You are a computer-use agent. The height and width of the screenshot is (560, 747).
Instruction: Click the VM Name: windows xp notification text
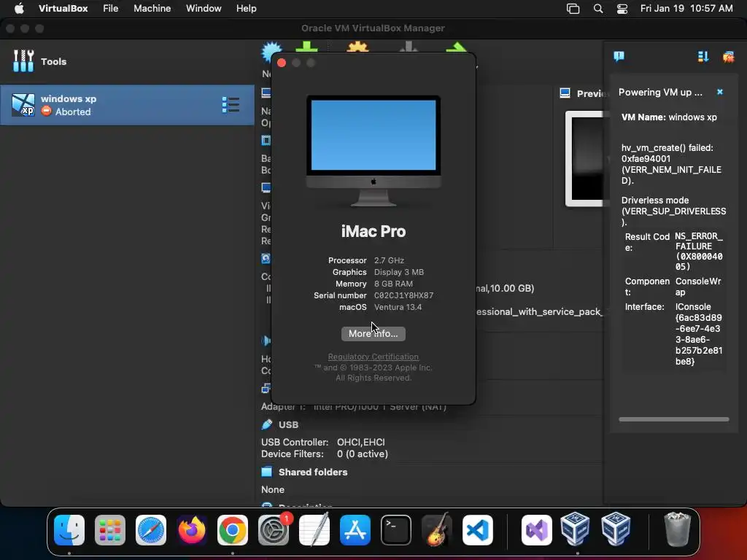pyautogui.click(x=669, y=117)
